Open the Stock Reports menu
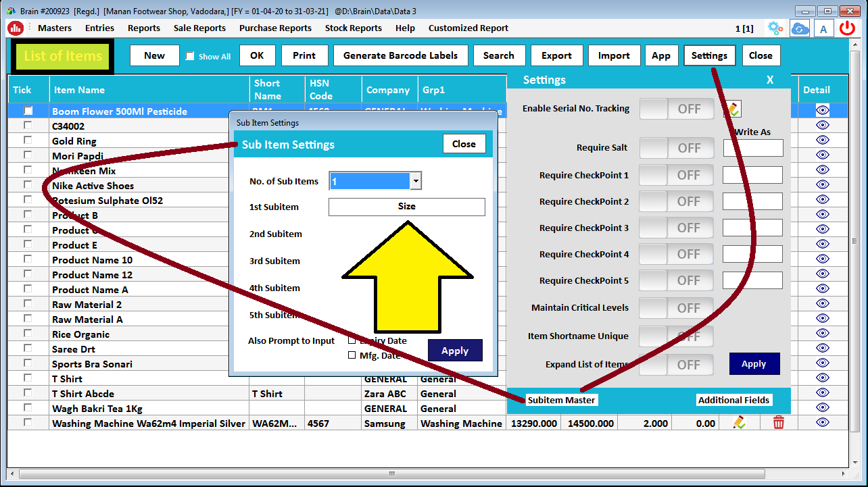Screen dimensions: 868x487 point(353,28)
